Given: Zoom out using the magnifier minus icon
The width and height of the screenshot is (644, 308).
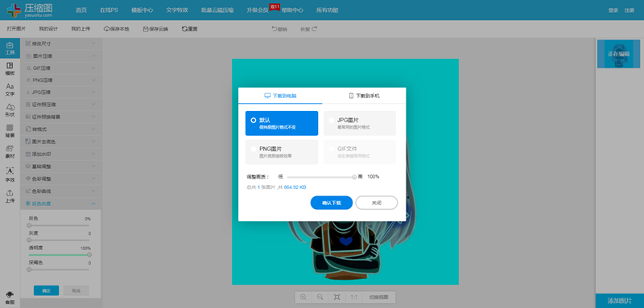Looking at the screenshot, I should [x=320, y=298].
